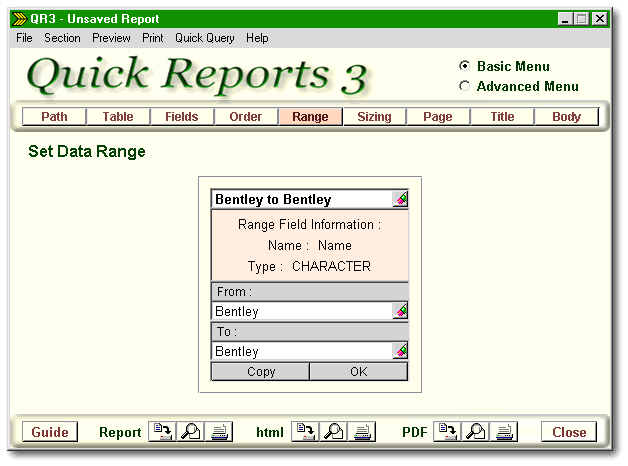This screenshot has height=466, width=628.
Task: Click the Report preview magnifier icon
Action: [x=191, y=432]
